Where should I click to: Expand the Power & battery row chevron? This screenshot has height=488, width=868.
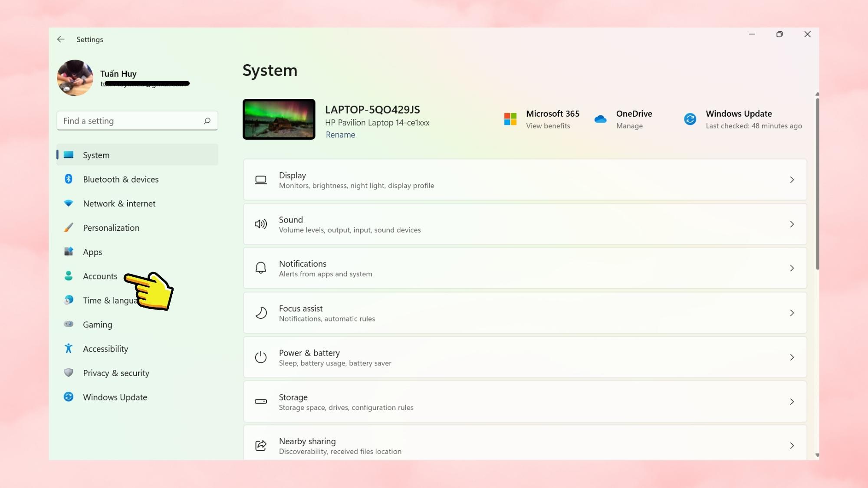tap(792, 357)
